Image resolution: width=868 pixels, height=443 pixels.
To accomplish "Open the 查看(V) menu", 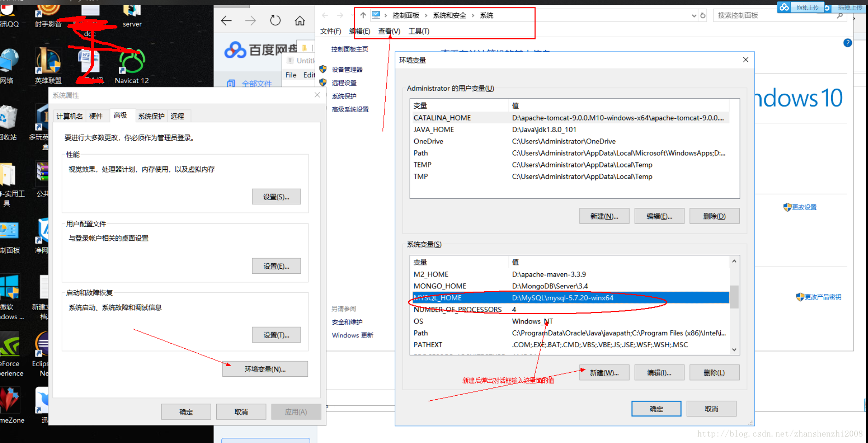I will click(x=389, y=31).
